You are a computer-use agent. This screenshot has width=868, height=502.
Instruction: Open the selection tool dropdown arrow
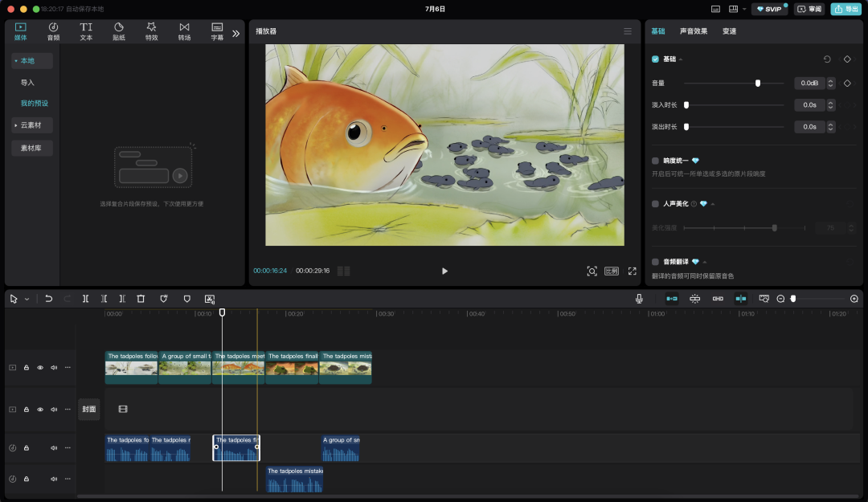click(27, 300)
